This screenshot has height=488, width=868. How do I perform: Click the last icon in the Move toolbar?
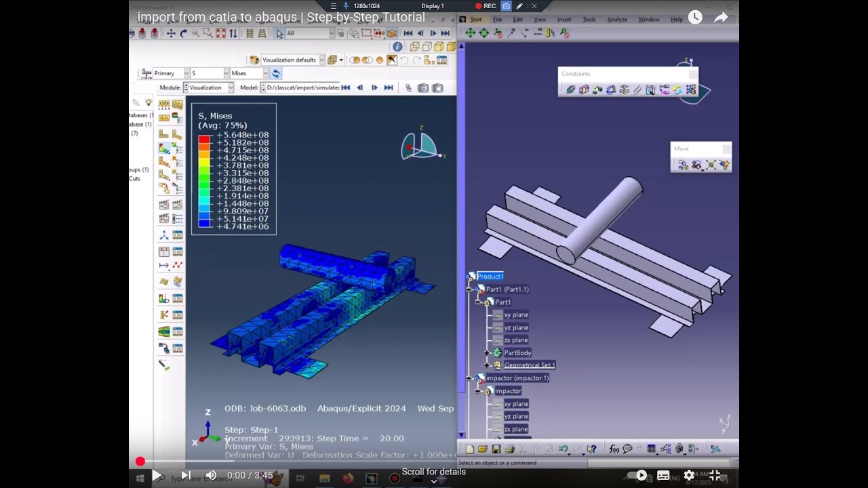coord(724,165)
